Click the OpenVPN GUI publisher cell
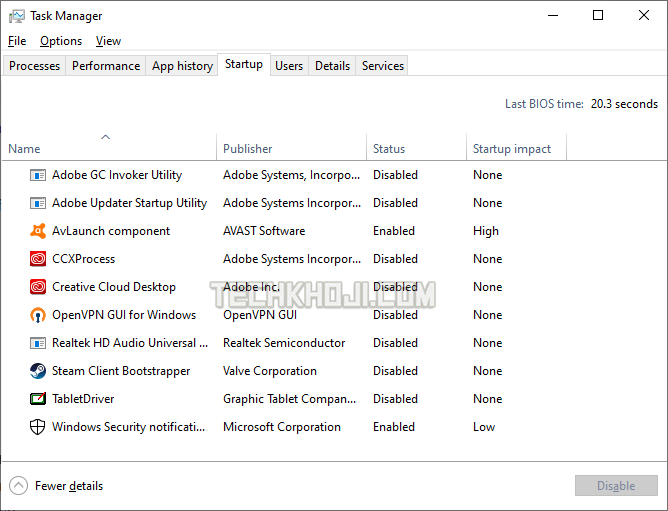Viewport: 668px width, 511px height. 260,315
